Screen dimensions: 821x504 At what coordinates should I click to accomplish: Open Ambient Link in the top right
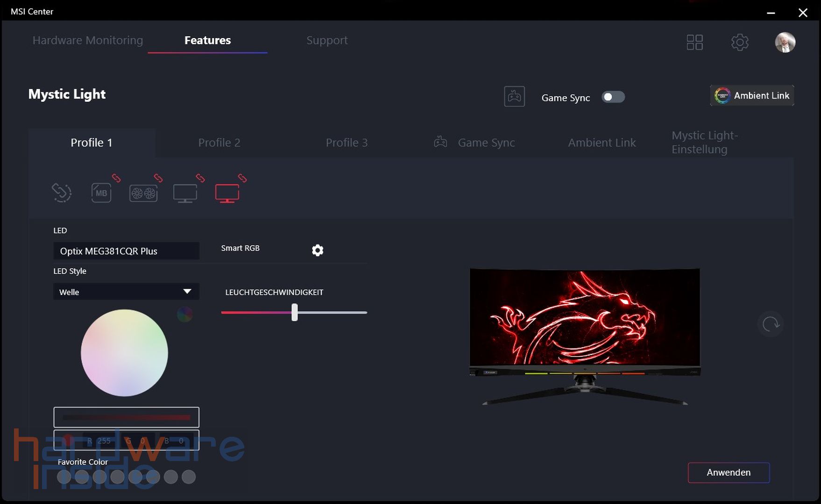751,95
